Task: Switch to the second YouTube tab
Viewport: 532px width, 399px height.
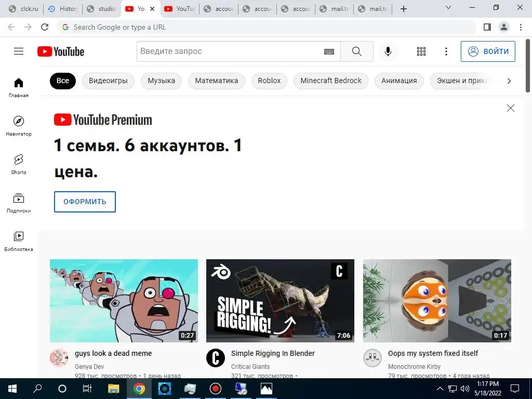Action: (179, 9)
